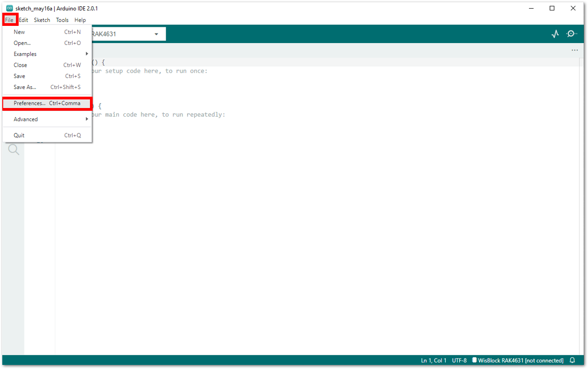The width and height of the screenshot is (588, 369).
Task: Minimize the Arduino IDE window
Action: click(x=531, y=8)
